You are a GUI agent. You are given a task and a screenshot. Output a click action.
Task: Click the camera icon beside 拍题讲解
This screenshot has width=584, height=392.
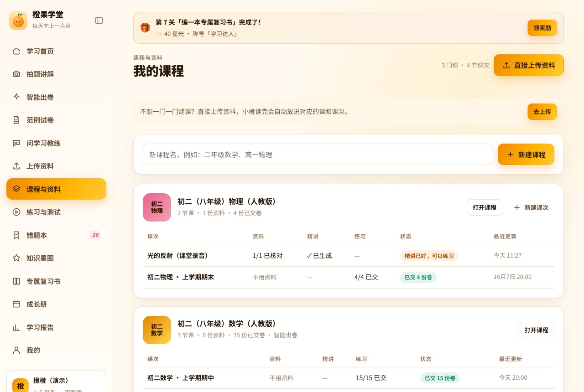pyautogui.click(x=16, y=74)
